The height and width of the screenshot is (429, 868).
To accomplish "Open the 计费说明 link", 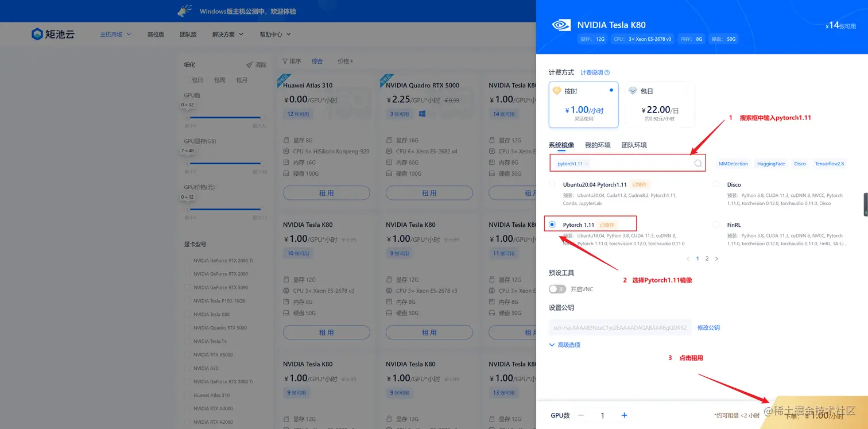I will 591,73.
